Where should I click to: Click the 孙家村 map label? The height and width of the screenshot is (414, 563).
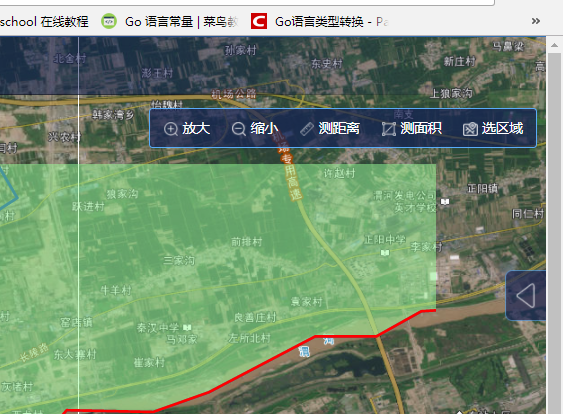(x=241, y=50)
